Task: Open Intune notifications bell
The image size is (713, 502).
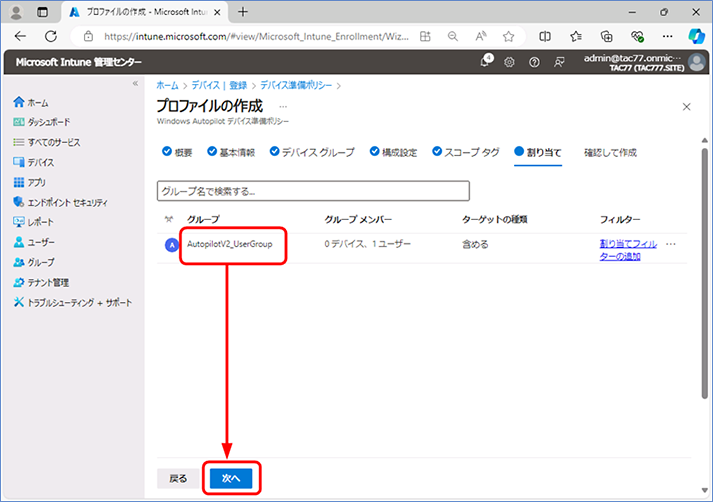Action: (x=485, y=61)
